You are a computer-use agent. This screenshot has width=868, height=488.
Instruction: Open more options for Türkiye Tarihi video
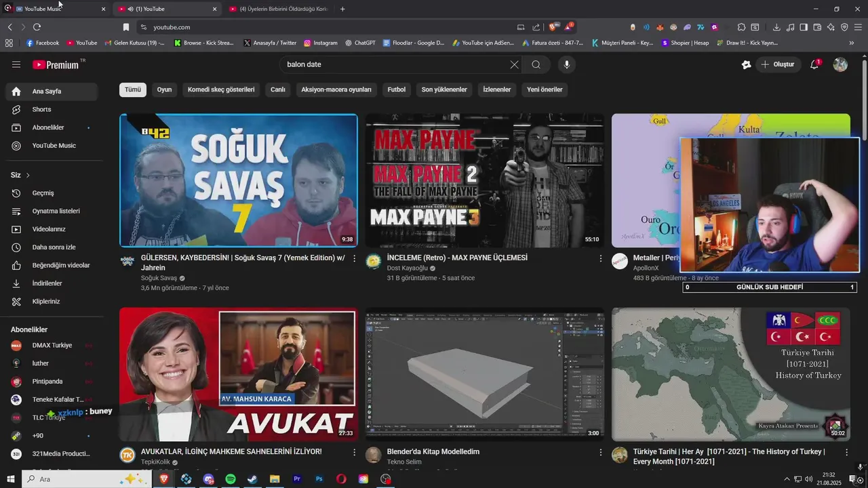click(x=846, y=452)
